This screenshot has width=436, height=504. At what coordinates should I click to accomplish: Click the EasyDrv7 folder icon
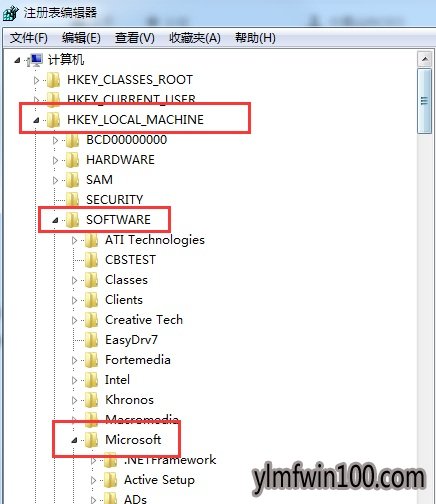coord(91,340)
